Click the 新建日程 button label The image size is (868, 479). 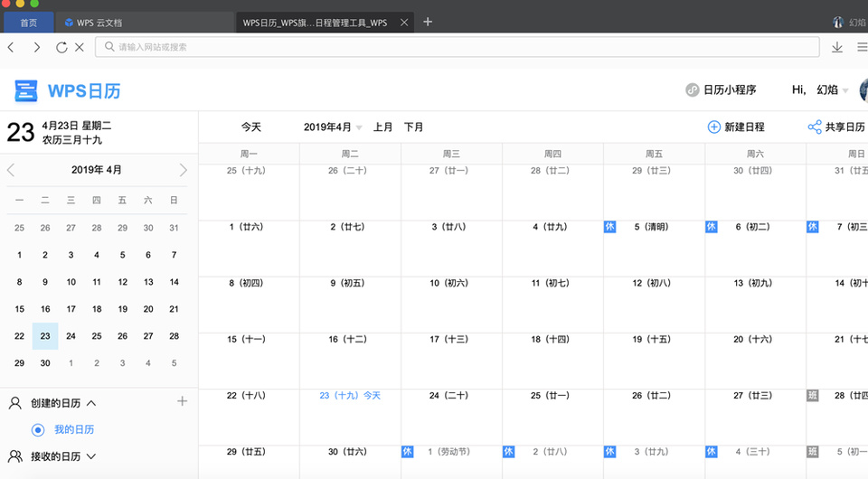[x=744, y=127]
